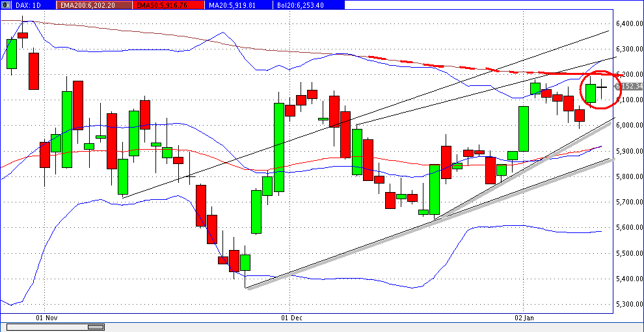Click the 5,900.00 price axis label
Viewport: 644px width, 332px height.
click(x=629, y=151)
